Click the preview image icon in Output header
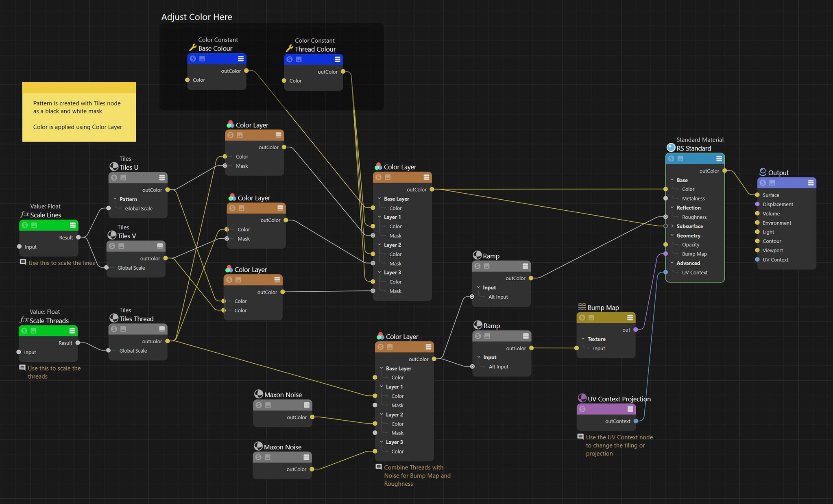The image size is (833, 504). click(772, 183)
